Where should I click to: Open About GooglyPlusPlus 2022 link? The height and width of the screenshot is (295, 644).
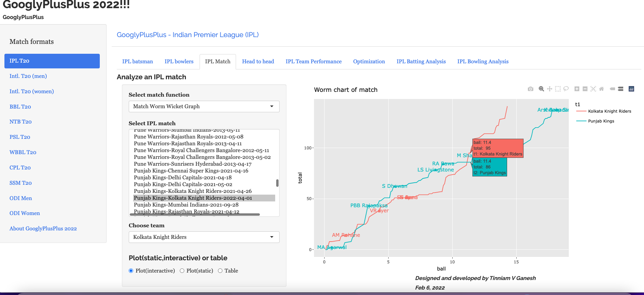(43, 229)
